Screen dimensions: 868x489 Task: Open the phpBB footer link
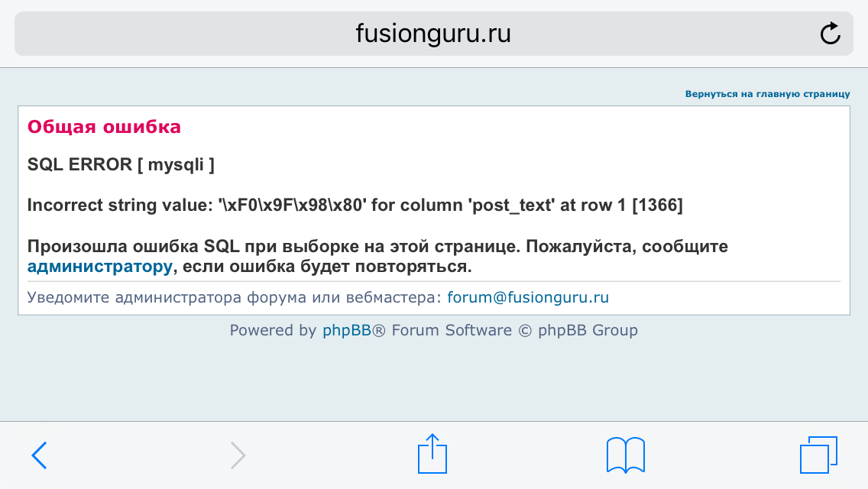pyautogui.click(x=347, y=330)
